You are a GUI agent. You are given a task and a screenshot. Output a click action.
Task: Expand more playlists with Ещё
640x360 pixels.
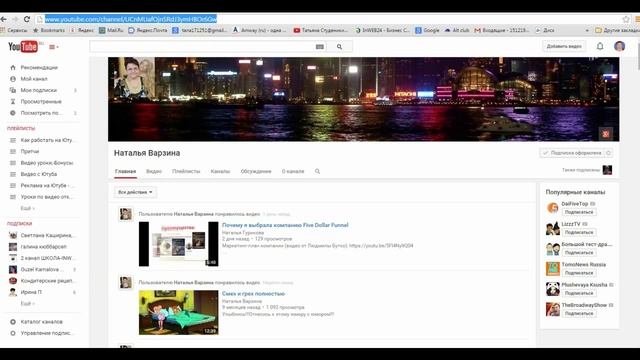pos(27,209)
